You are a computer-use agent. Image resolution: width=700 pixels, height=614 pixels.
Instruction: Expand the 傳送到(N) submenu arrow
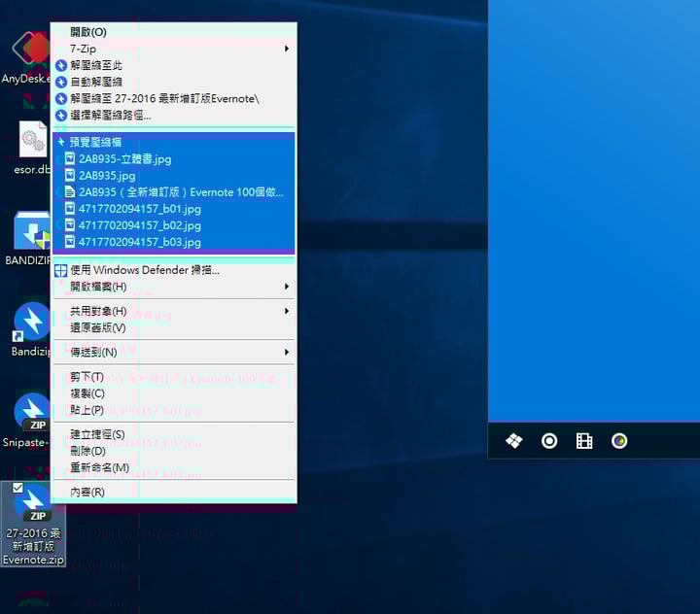point(287,352)
